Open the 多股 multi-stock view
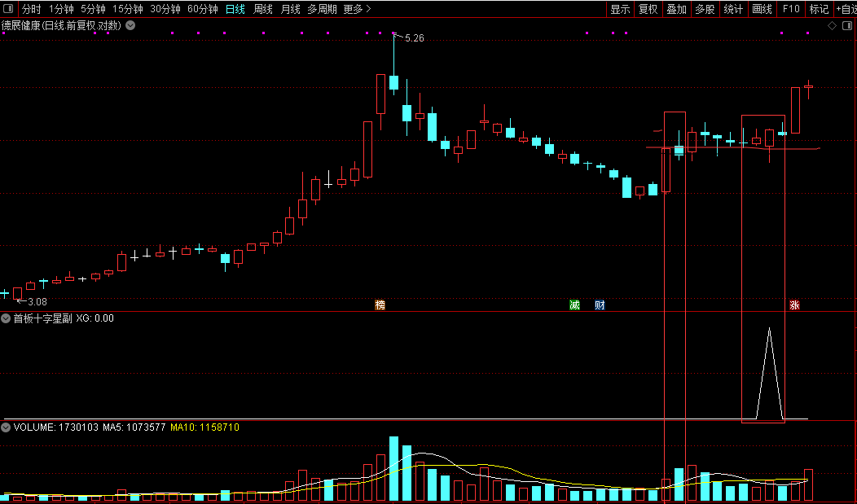This screenshot has width=857, height=504. point(705,9)
